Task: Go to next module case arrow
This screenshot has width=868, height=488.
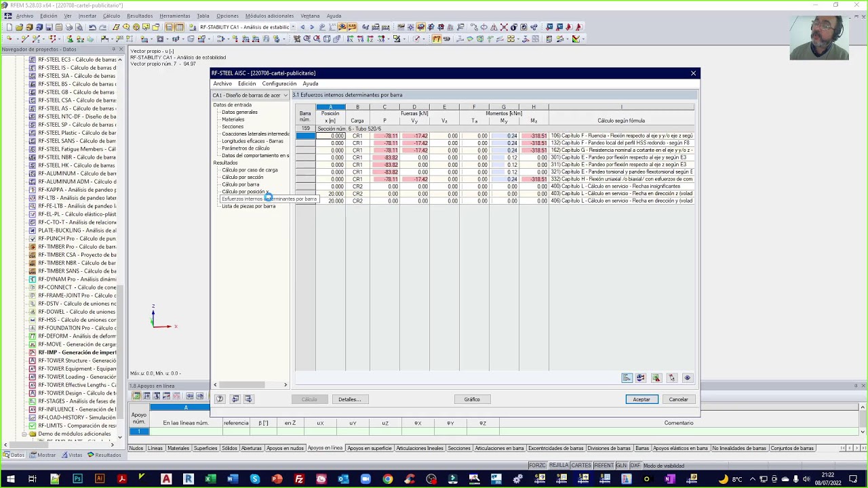Action: [x=312, y=27]
